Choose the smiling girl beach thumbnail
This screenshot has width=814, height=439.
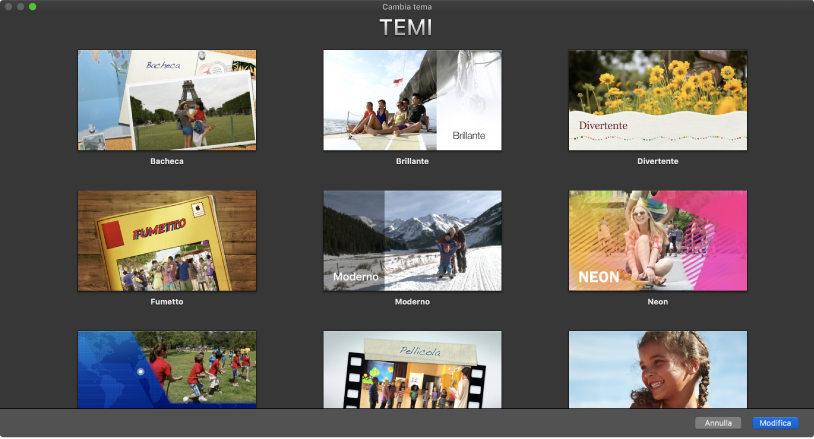(657, 369)
